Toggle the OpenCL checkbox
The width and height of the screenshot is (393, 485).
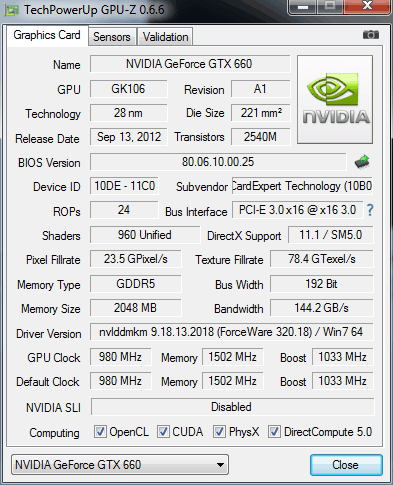pos(100,432)
